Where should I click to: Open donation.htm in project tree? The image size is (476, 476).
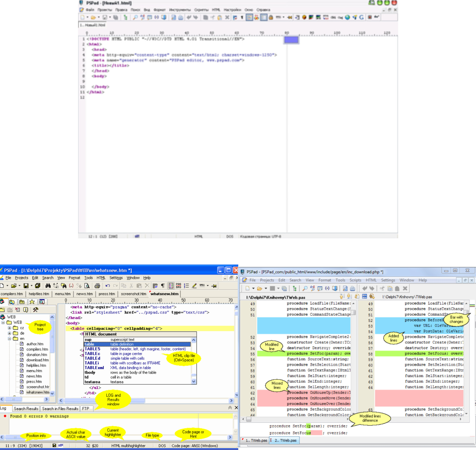(37, 355)
